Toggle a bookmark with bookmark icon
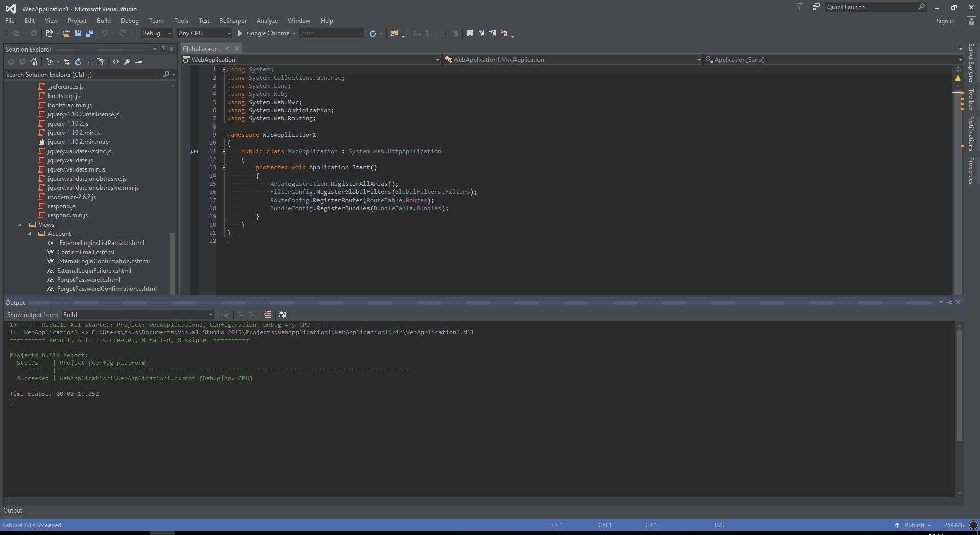Image resolution: width=980 pixels, height=535 pixels. 470,33
